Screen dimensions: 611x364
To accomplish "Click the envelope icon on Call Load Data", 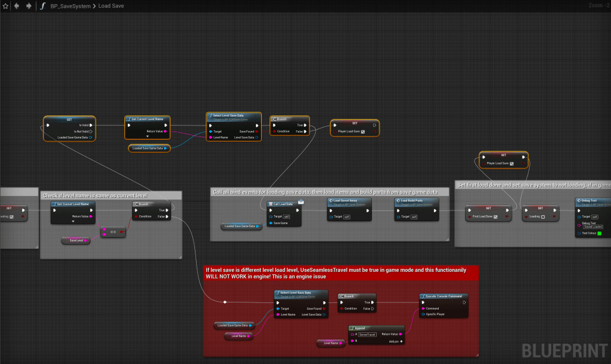I will point(301,203).
